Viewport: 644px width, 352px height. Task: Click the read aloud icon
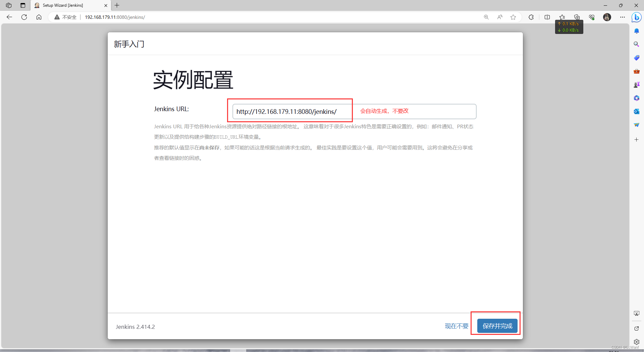click(500, 17)
